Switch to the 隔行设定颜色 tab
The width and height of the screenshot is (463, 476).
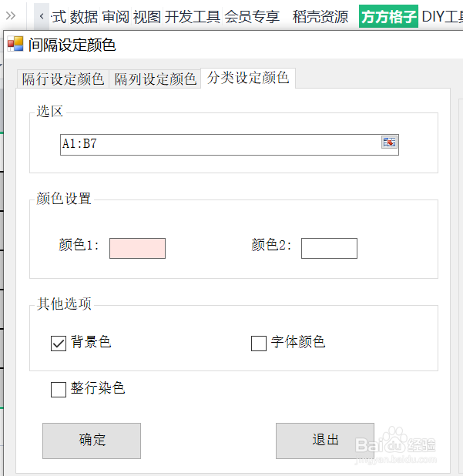(x=63, y=79)
